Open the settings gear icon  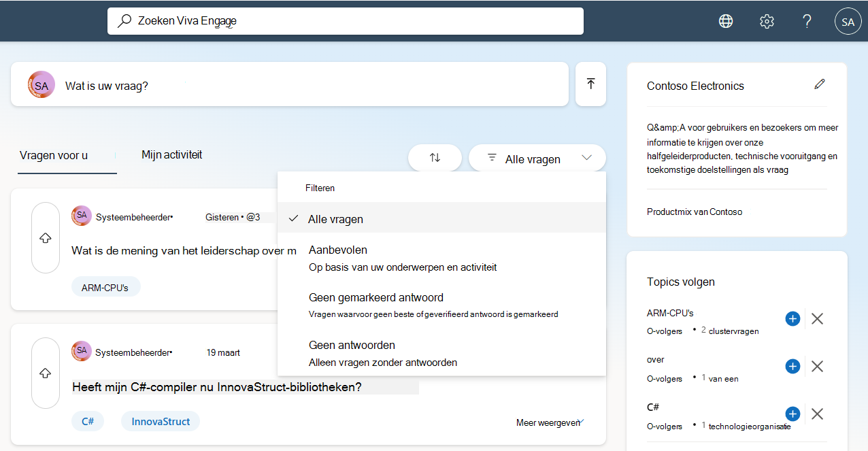pyautogui.click(x=767, y=21)
